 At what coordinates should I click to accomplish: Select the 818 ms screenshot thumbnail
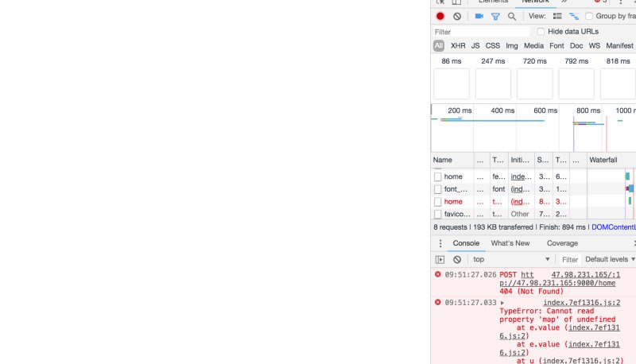tap(619, 83)
